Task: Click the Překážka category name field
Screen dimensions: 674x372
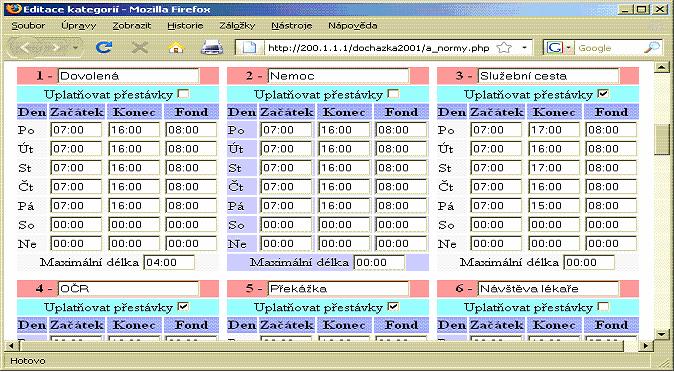Action: (338, 289)
